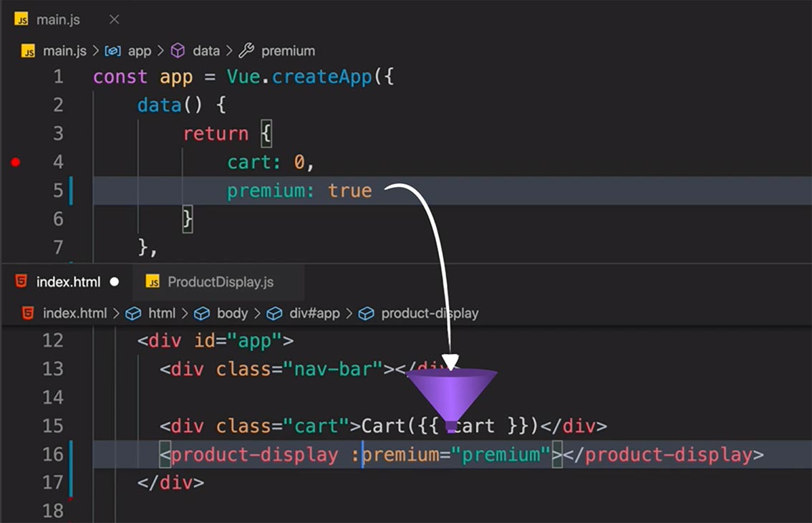The image size is (812, 523).
Task: Click the wrench icon beside premium
Action: click(246, 51)
